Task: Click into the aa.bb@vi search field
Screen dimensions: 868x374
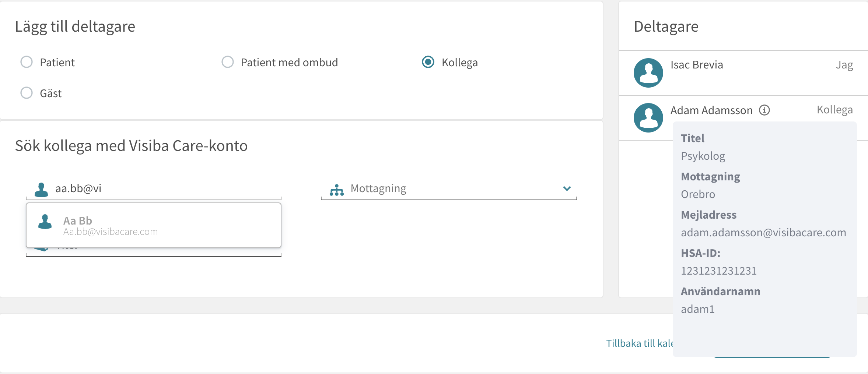Action: coord(154,189)
